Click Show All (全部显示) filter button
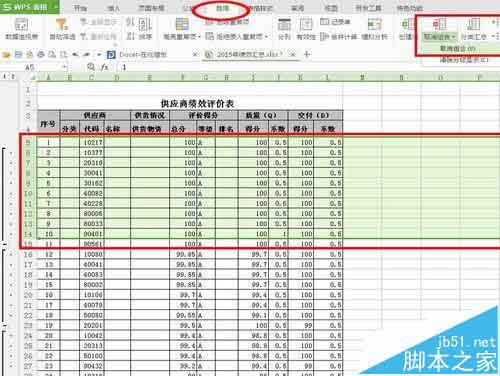 pyautogui.click(x=99, y=22)
